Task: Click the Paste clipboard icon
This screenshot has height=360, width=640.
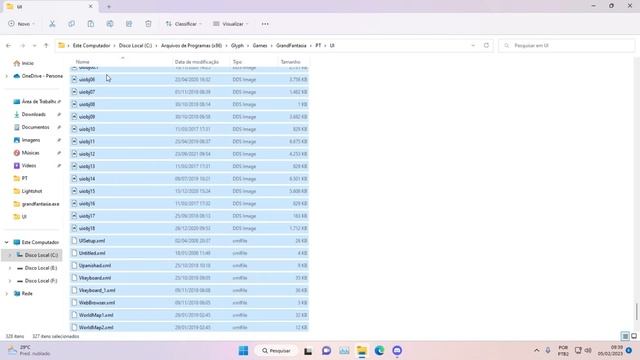Action: (x=91, y=24)
